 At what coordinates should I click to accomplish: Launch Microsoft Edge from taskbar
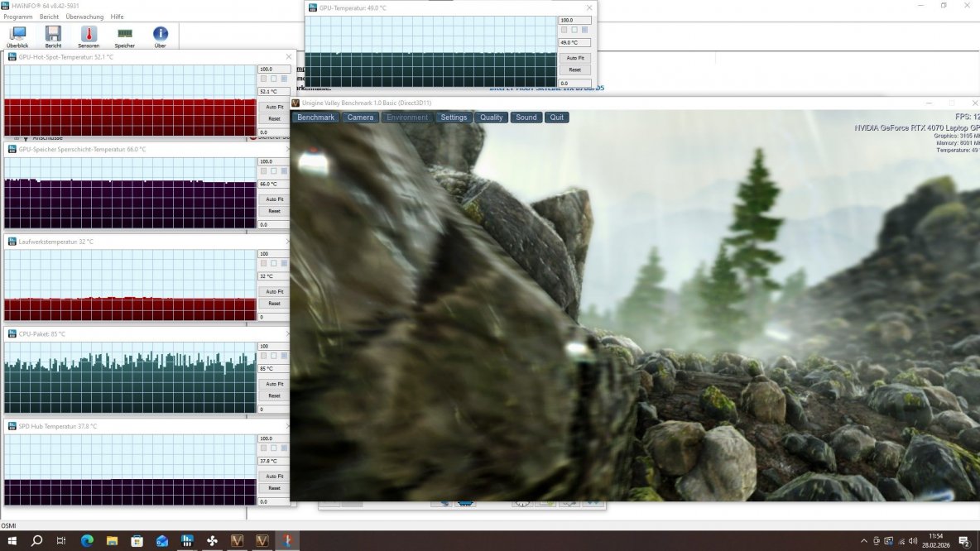click(87, 541)
